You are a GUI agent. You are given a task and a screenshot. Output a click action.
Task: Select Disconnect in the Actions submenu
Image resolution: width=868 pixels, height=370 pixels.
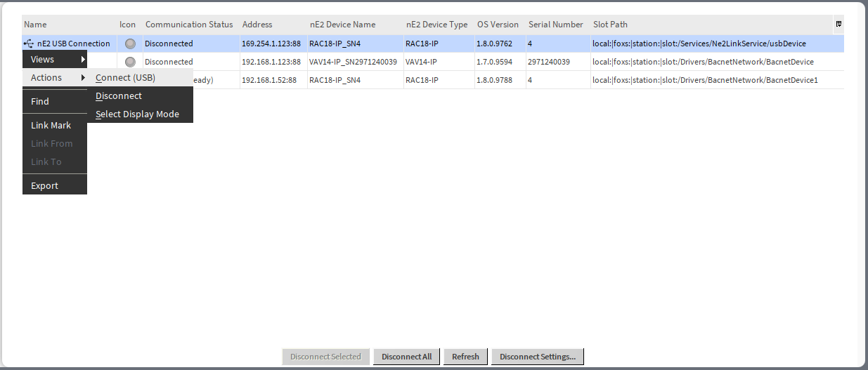pos(119,96)
